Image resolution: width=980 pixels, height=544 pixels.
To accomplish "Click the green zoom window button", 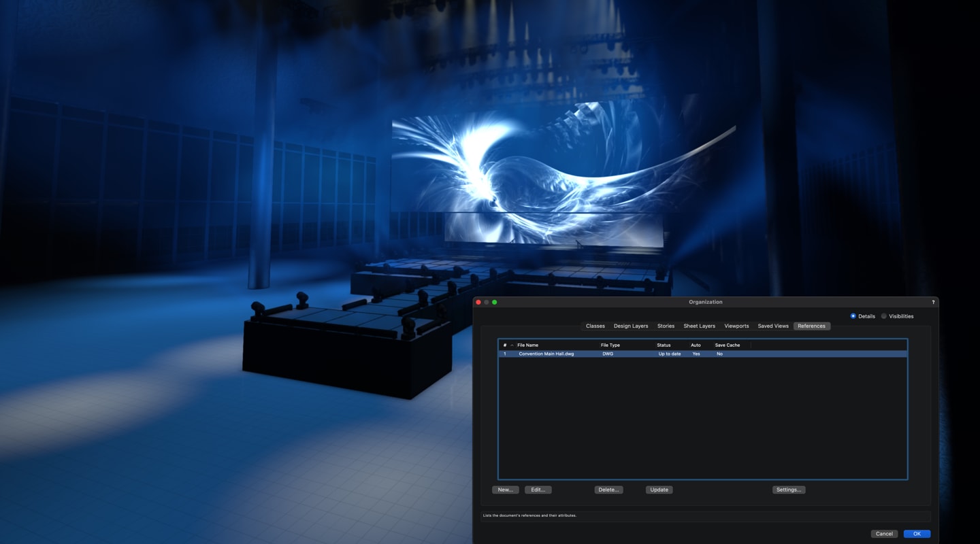I will point(495,302).
